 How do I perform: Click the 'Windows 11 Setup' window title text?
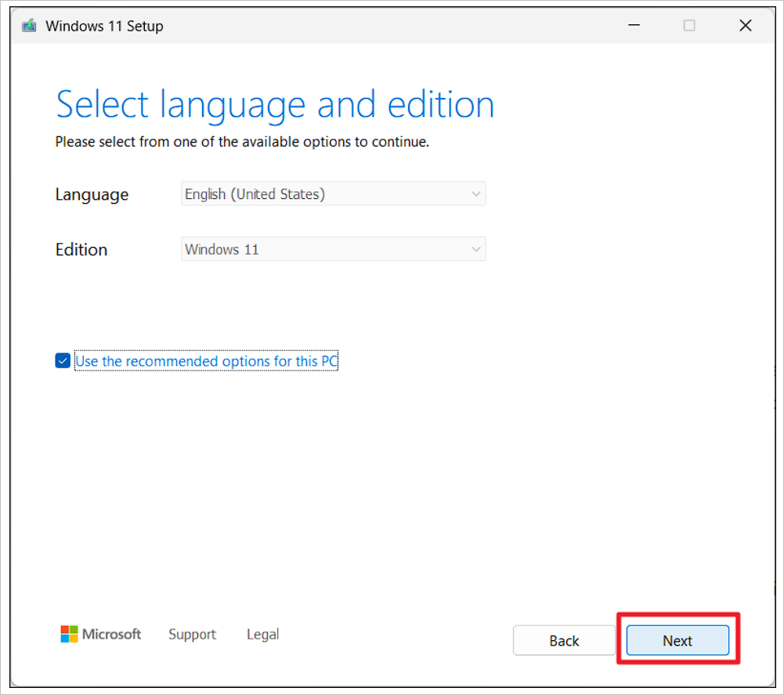[104, 26]
